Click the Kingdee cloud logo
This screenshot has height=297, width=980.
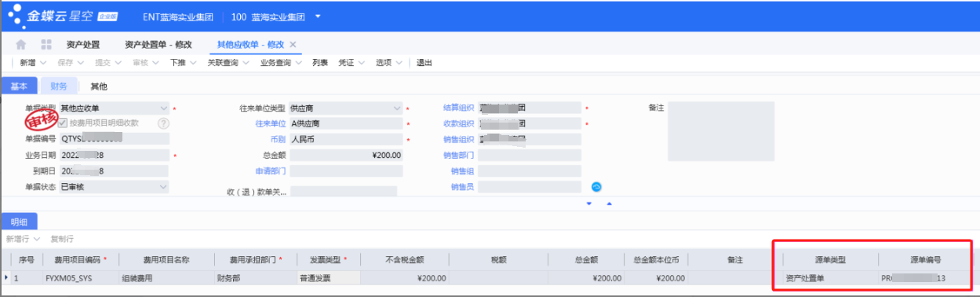[62, 16]
